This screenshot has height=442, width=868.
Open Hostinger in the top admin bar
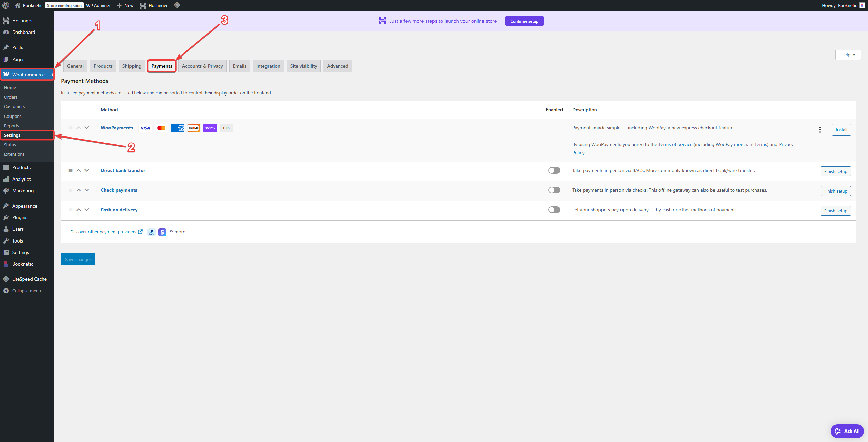coord(154,5)
